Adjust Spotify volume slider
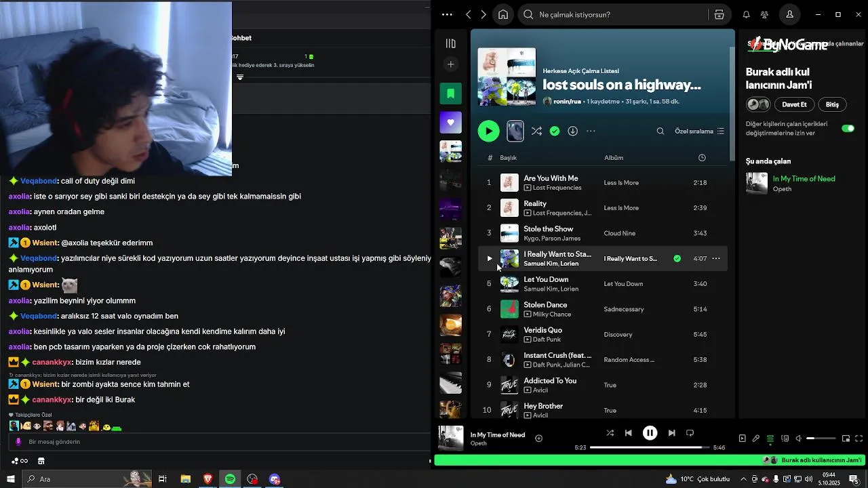868x488 pixels. [821, 439]
